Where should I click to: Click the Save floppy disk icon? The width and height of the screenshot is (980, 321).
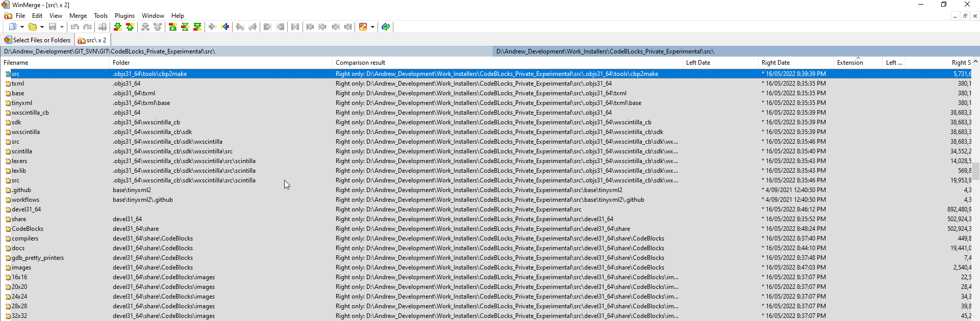(x=53, y=27)
